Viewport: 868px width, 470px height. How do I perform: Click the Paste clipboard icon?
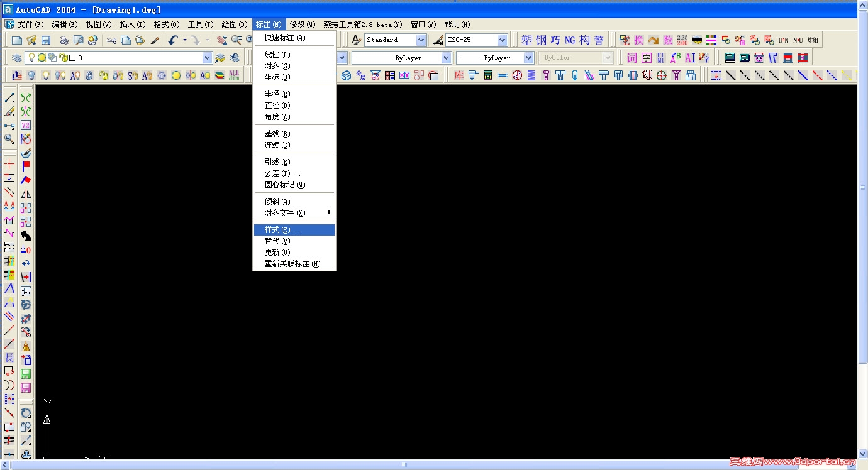(140, 40)
